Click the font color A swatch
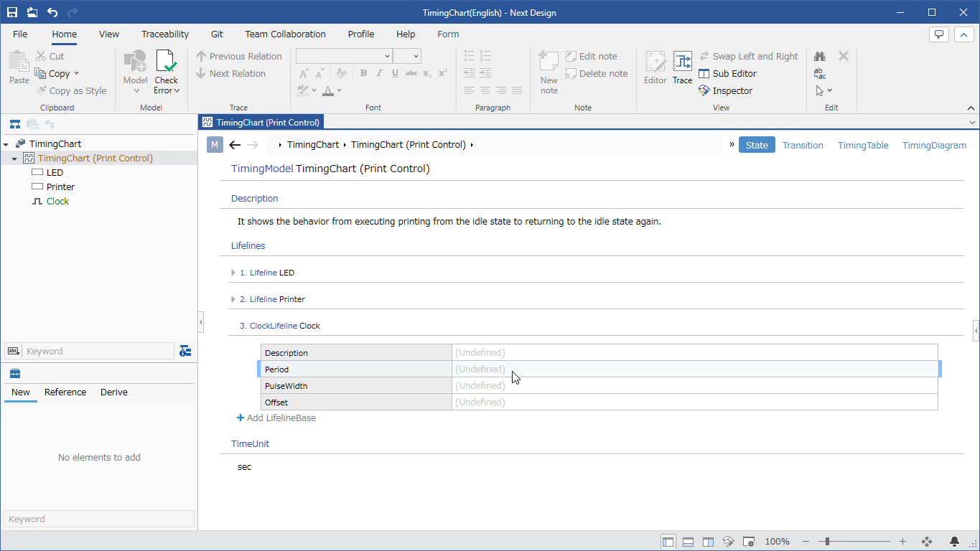The height and width of the screenshot is (551, 980). (x=328, y=90)
